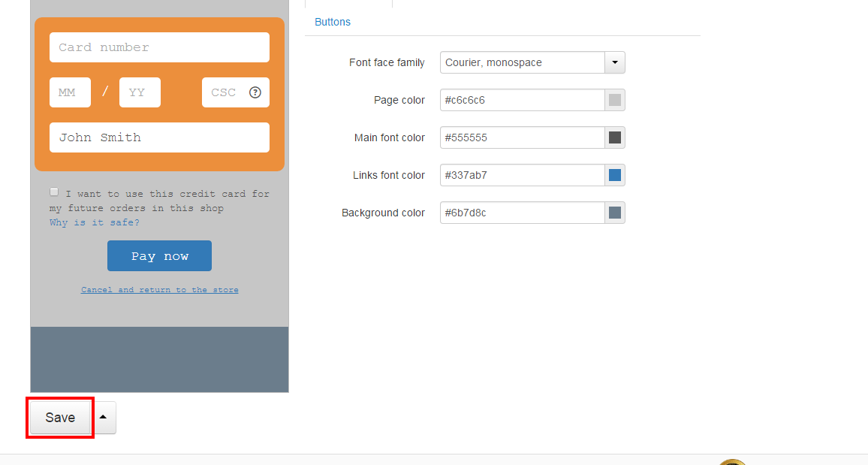Open Links font color swatch picker
This screenshot has width=868, height=465.
pyautogui.click(x=614, y=176)
